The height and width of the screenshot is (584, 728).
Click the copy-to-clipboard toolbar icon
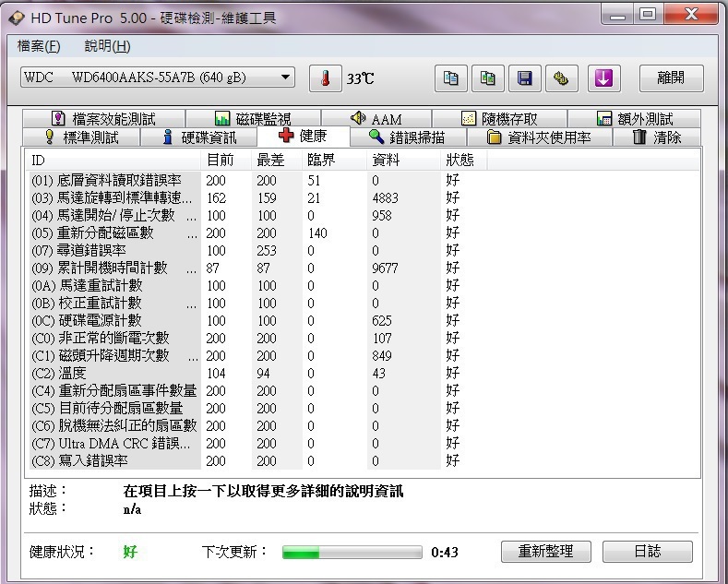coord(450,78)
